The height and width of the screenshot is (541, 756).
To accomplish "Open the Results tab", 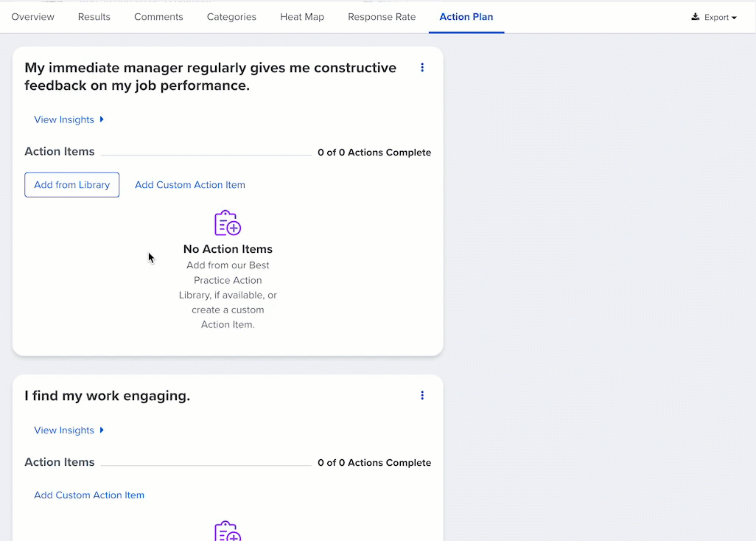I will (x=94, y=17).
